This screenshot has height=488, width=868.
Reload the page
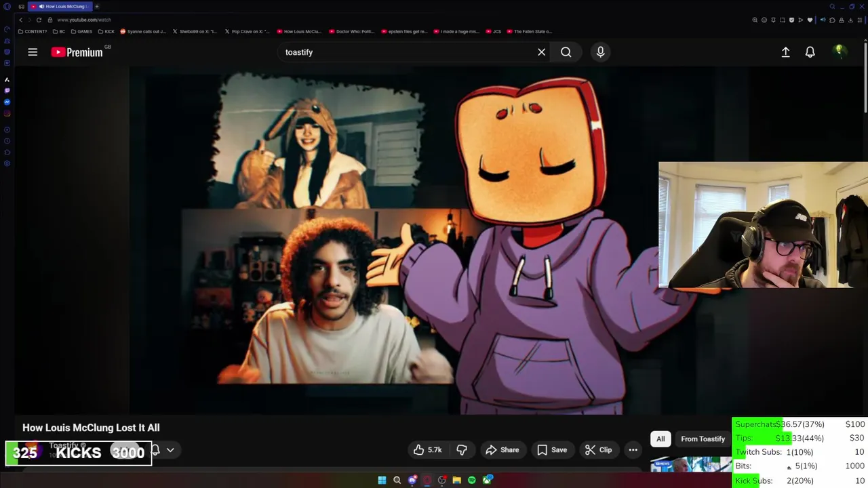point(39,20)
